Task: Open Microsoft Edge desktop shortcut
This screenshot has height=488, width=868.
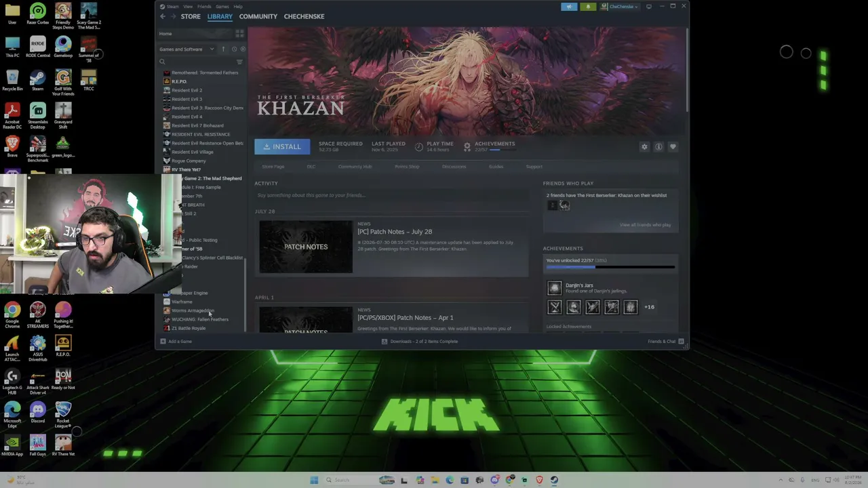Action: pos(12,414)
